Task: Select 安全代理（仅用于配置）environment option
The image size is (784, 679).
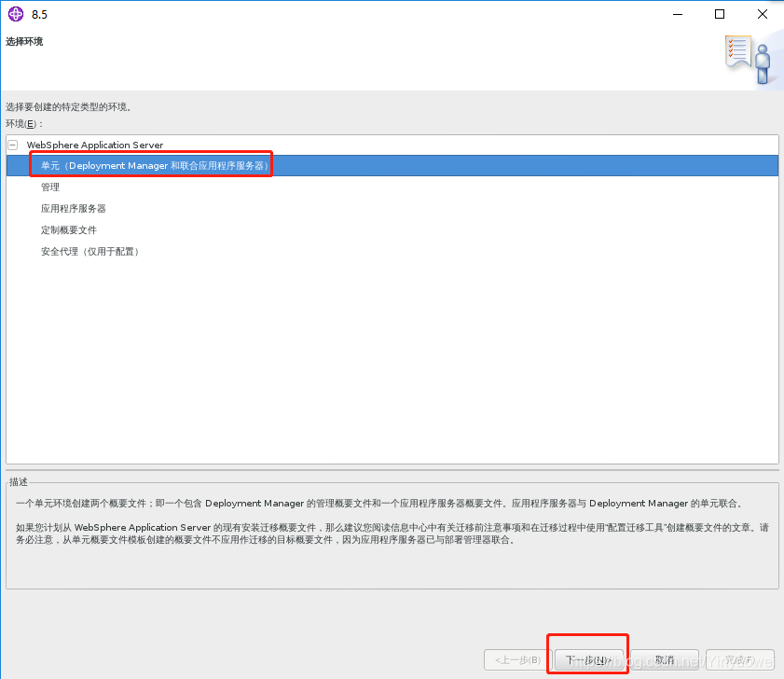Action: (x=90, y=252)
